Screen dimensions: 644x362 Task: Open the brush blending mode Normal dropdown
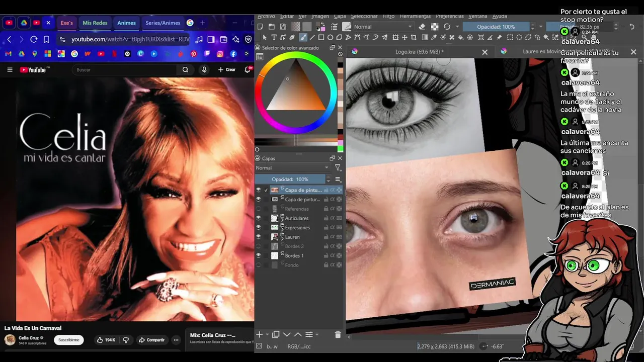(383, 27)
